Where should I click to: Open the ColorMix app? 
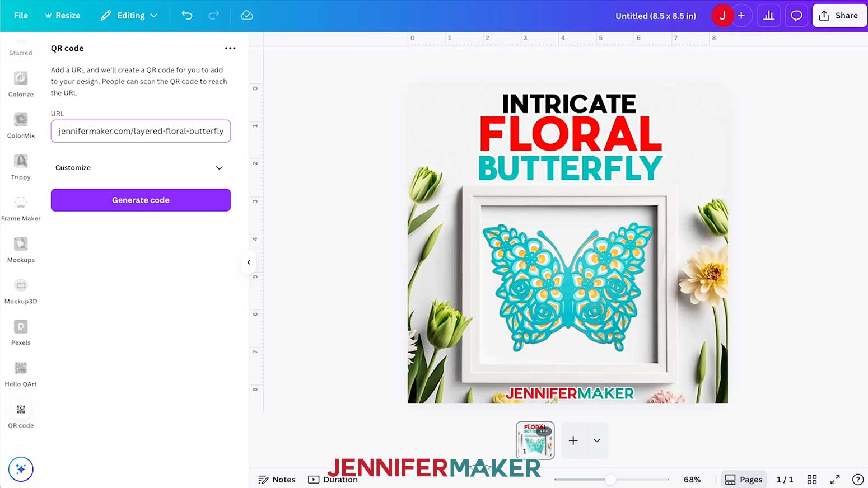pyautogui.click(x=21, y=125)
